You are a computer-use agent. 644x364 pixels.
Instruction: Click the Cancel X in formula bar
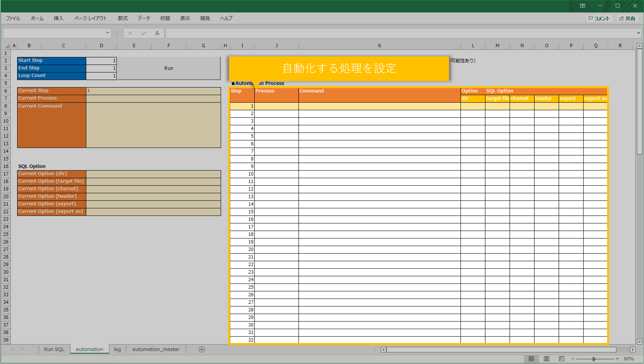130,33
